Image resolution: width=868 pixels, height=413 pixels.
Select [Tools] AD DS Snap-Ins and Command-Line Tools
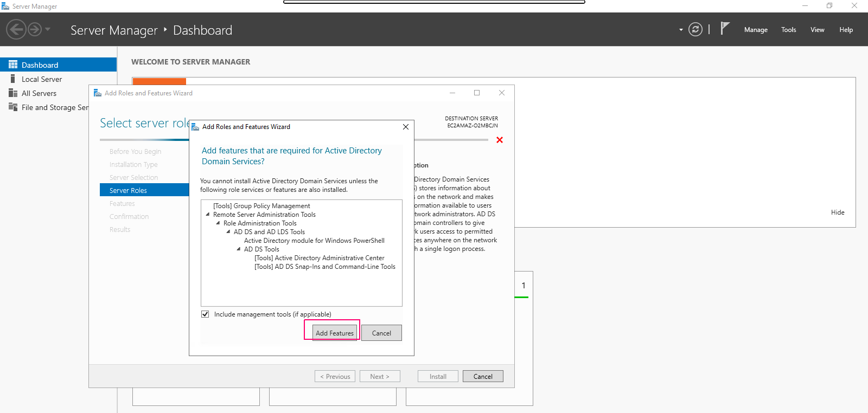325,267
